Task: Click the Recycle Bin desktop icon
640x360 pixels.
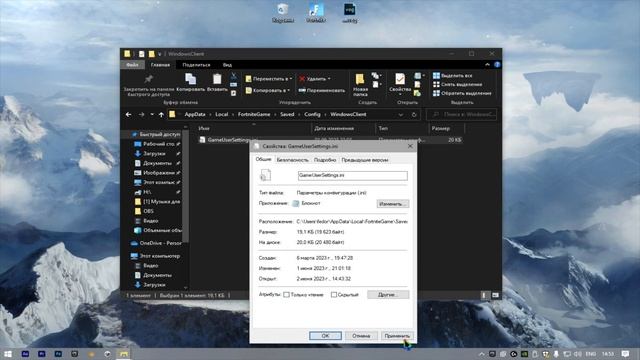Action: coord(283,13)
